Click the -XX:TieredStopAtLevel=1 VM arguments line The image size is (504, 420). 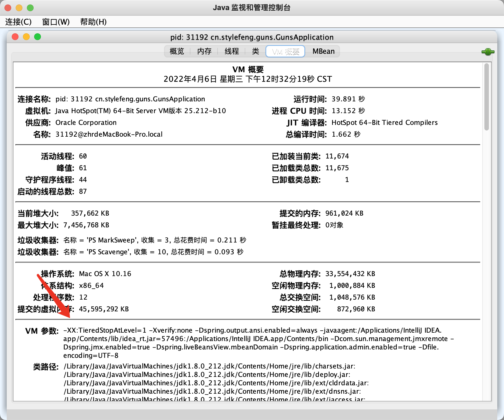253,330
